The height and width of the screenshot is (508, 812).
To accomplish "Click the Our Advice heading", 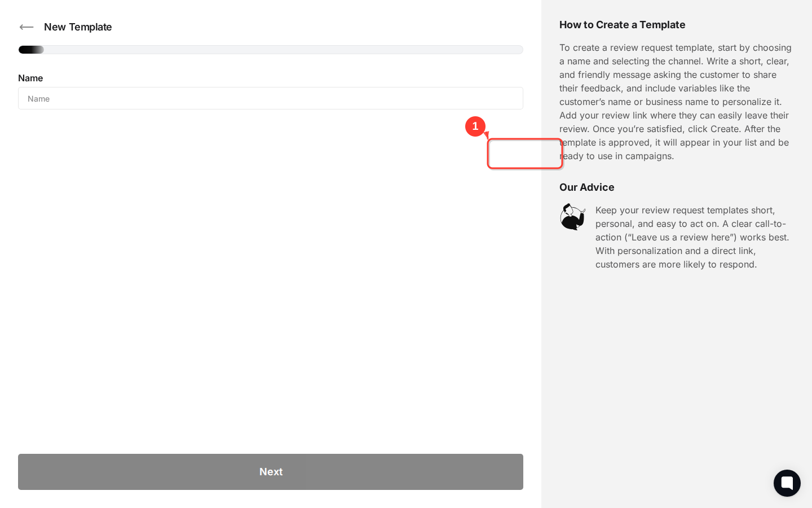I will [586, 187].
